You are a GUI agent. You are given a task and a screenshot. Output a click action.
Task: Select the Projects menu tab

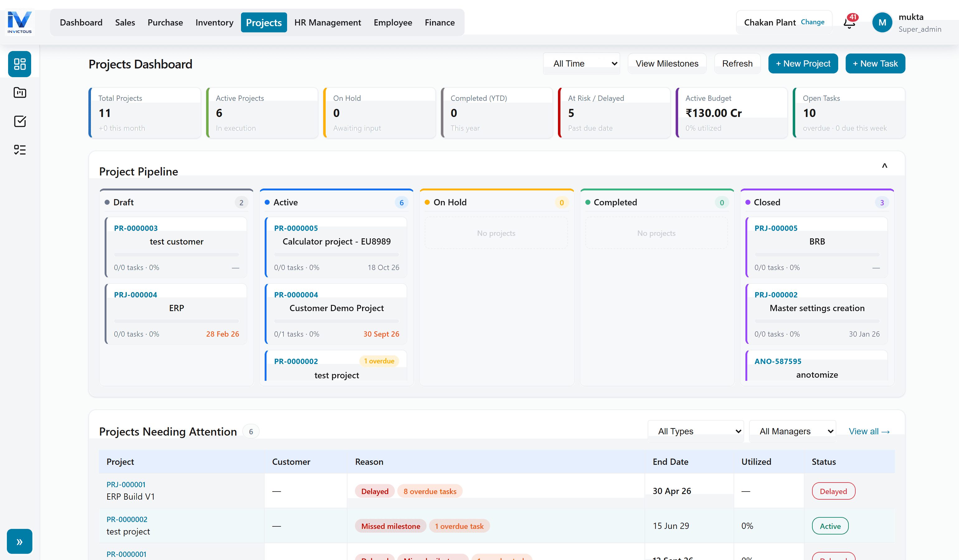pos(264,22)
